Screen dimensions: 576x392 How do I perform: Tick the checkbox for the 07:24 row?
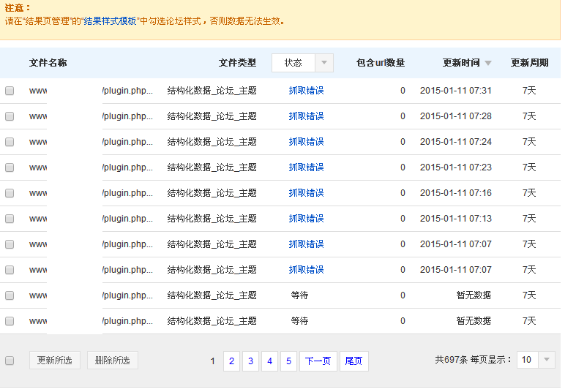[10, 142]
